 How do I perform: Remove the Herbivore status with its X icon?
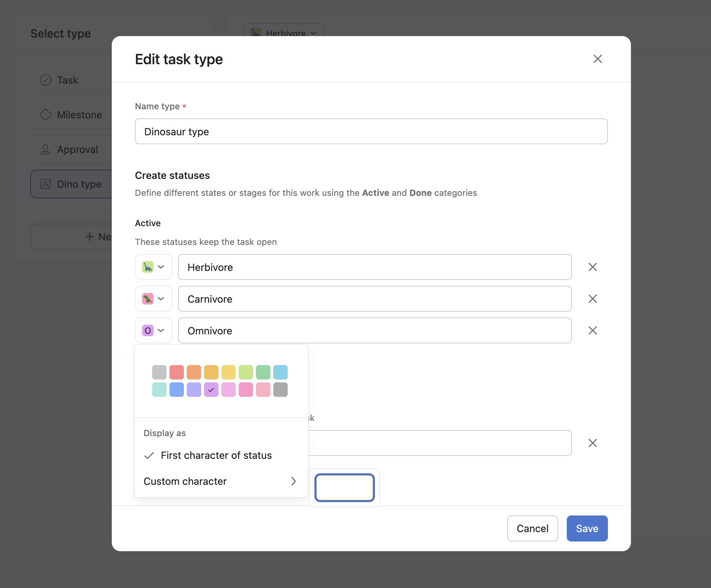point(592,267)
